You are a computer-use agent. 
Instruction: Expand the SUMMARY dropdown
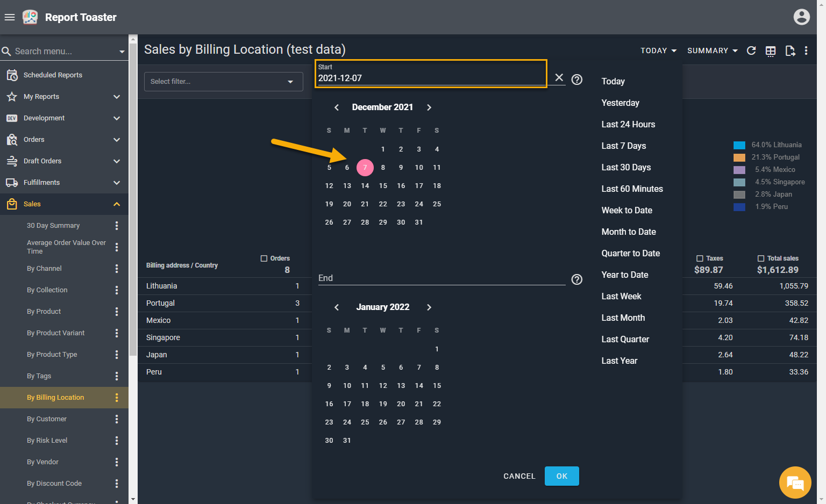[712, 51]
